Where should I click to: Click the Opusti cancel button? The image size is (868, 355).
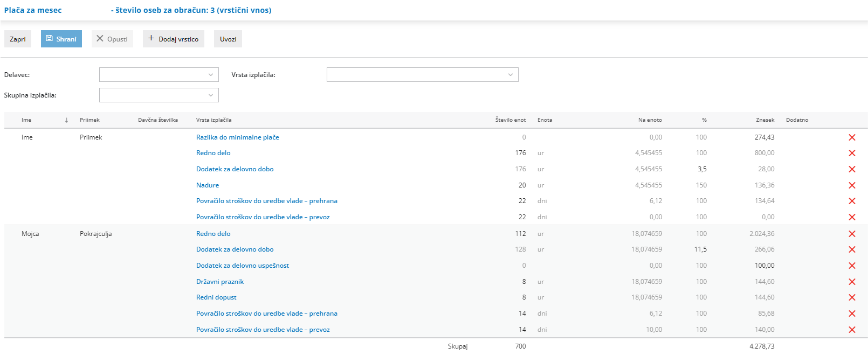[x=112, y=39]
